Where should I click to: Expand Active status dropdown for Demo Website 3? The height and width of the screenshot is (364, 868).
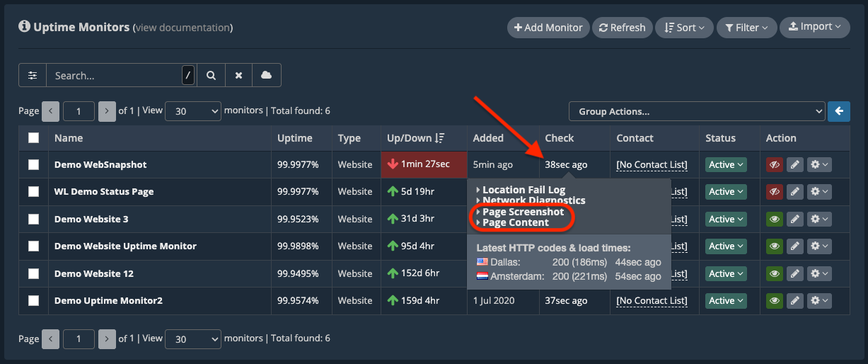(727, 220)
